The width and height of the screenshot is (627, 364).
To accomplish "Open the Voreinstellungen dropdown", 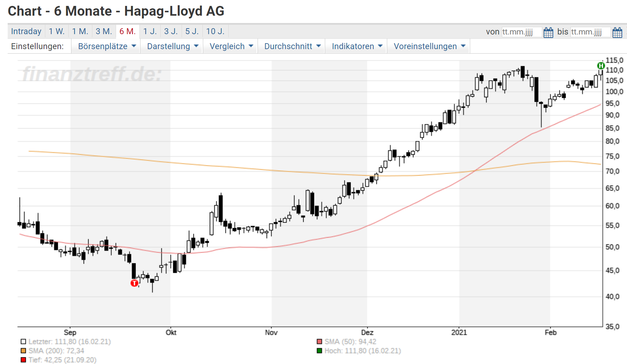I will coord(428,46).
